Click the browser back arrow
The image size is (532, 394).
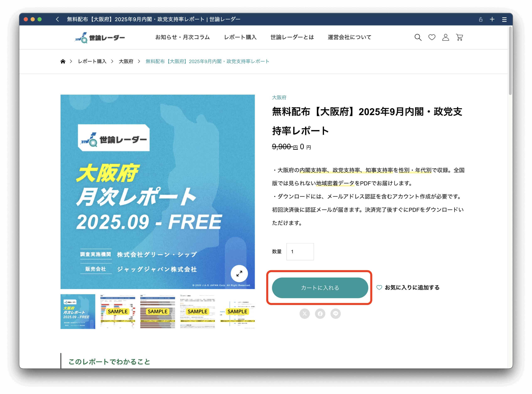(x=57, y=19)
